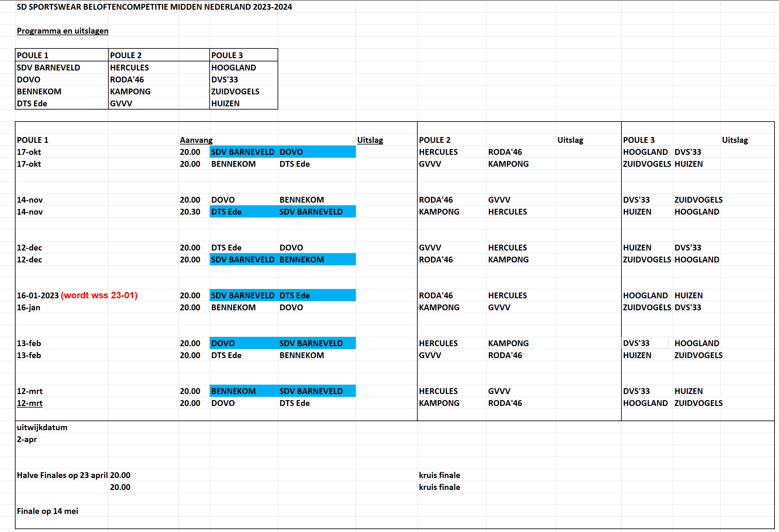
Task: Select 'HOOGLAND' in the poule overview table
Action: pos(234,68)
